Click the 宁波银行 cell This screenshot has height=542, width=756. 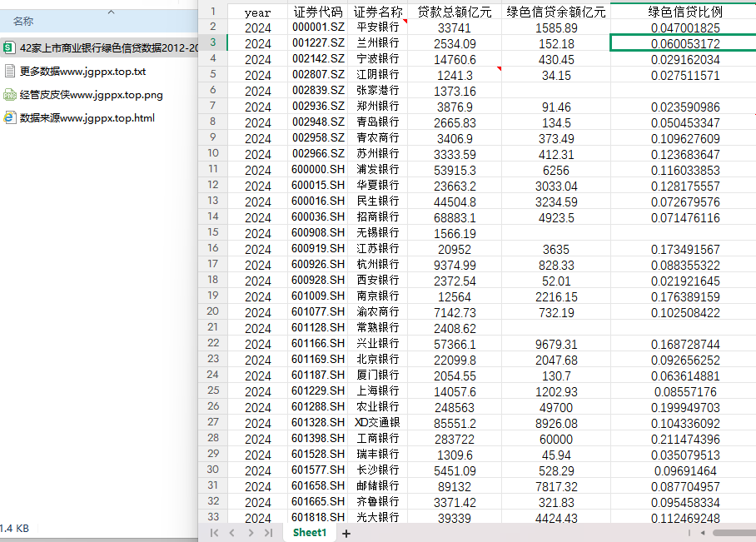[x=377, y=59]
